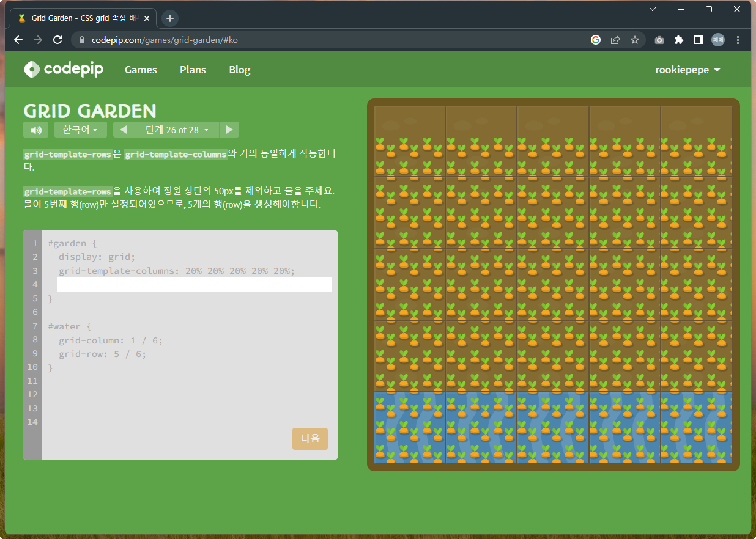Expand the rookiepepe account menu
This screenshot has width=756, height=539.
(687, 70)
